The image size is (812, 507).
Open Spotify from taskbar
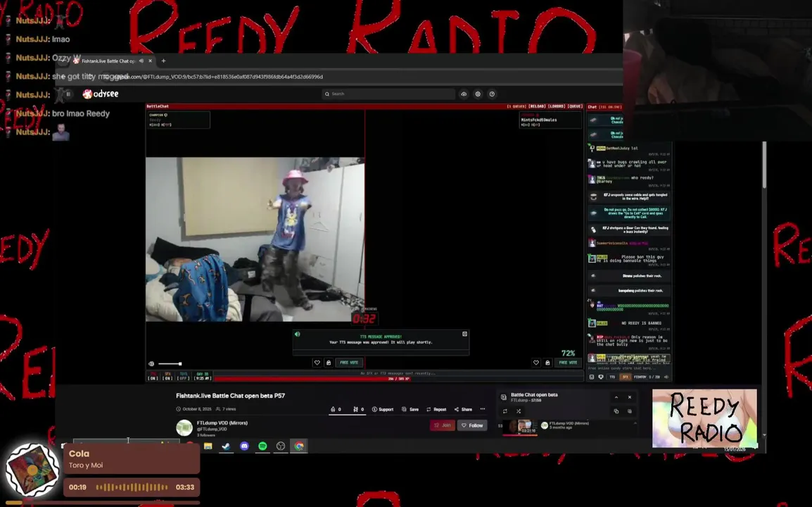(262, 446)
